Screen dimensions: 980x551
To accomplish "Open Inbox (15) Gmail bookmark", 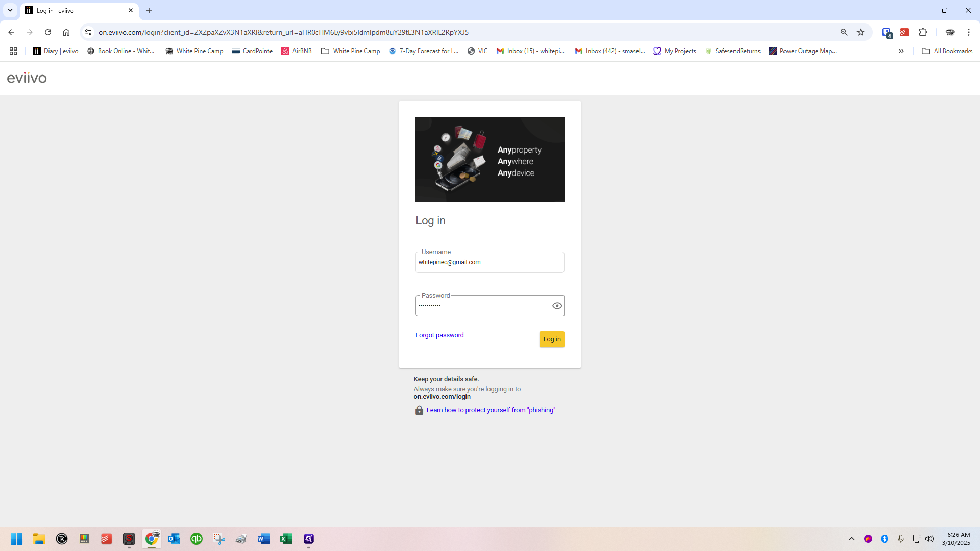I will click(x=531, y=51).
